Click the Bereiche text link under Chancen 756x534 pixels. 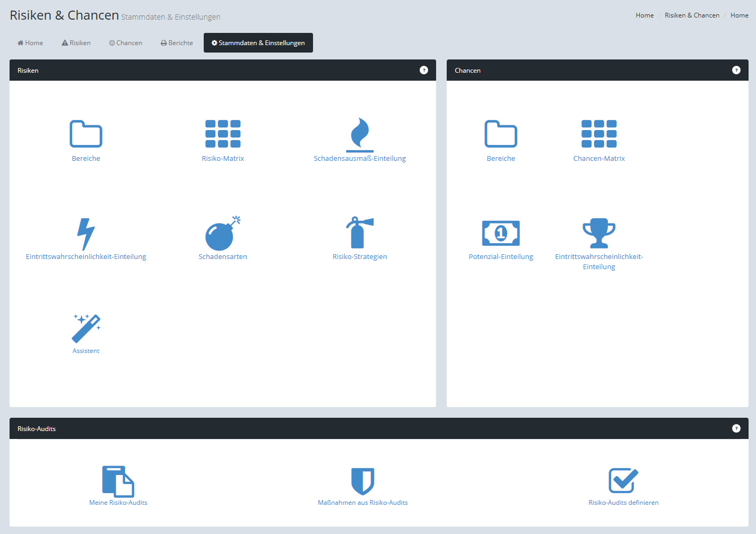[501, 159]
